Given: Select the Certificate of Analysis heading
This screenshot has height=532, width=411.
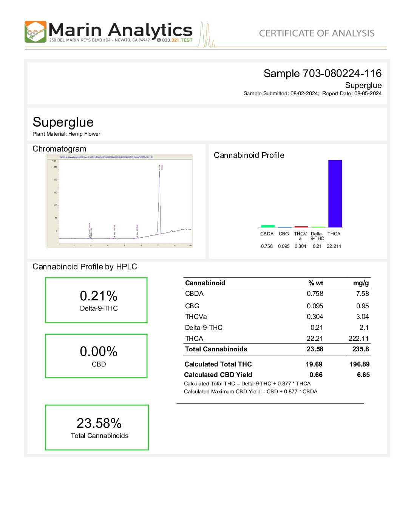Looking at the screenshot, I should click(x=317, y=33).
